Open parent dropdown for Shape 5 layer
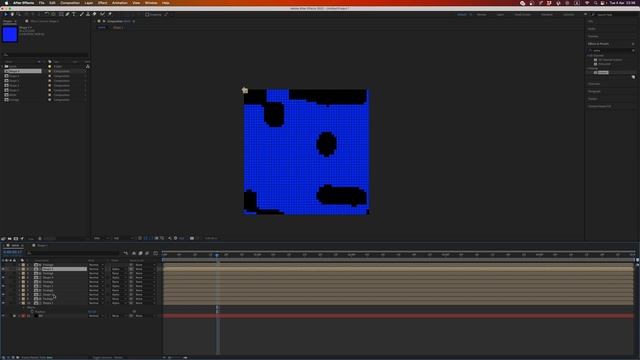This screenshot has width=640, height=360. (x=145, y=269)
